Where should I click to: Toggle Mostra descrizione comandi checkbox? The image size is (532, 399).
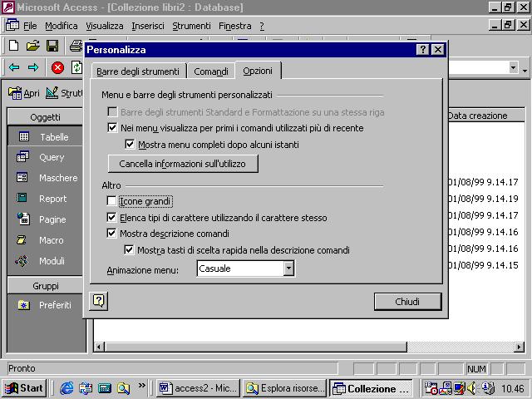pyautogui.click(x=111, y=234)
